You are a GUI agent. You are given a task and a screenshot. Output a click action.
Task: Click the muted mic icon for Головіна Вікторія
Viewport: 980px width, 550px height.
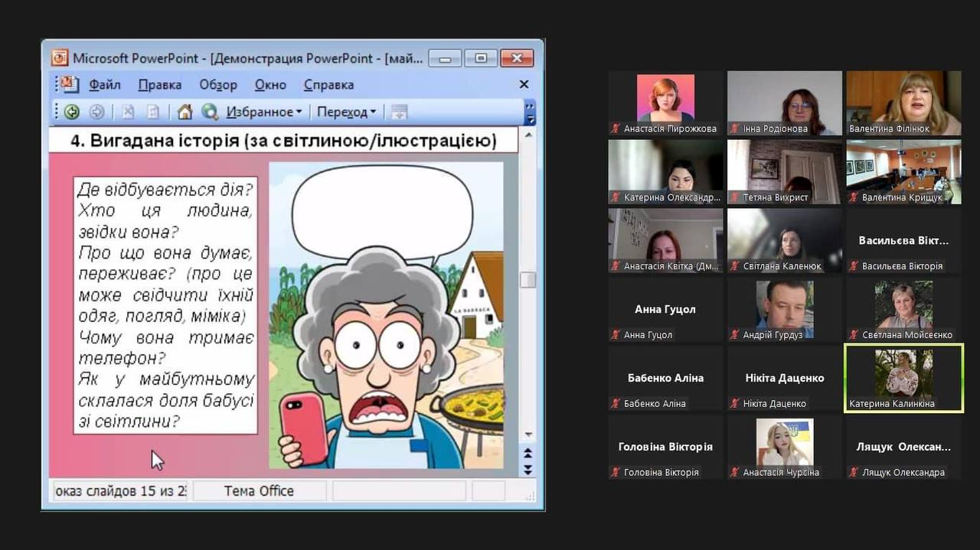616,473
